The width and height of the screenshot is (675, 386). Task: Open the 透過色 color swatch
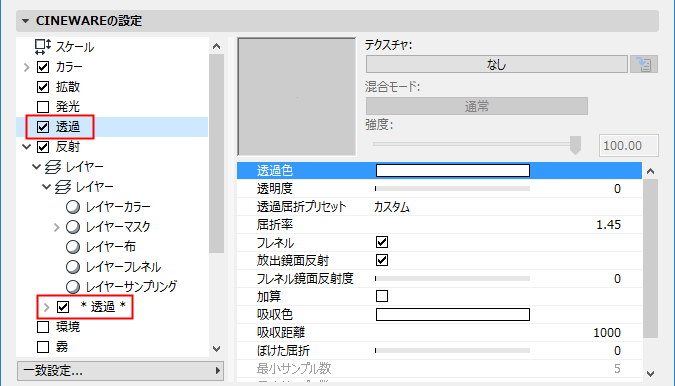(453, 170)
